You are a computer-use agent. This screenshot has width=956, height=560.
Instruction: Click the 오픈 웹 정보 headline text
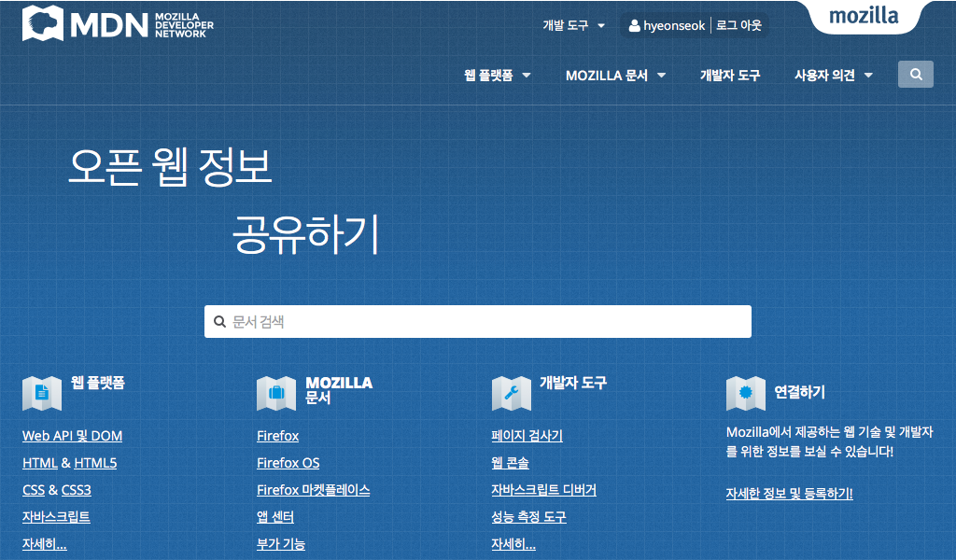coord(170,167)
